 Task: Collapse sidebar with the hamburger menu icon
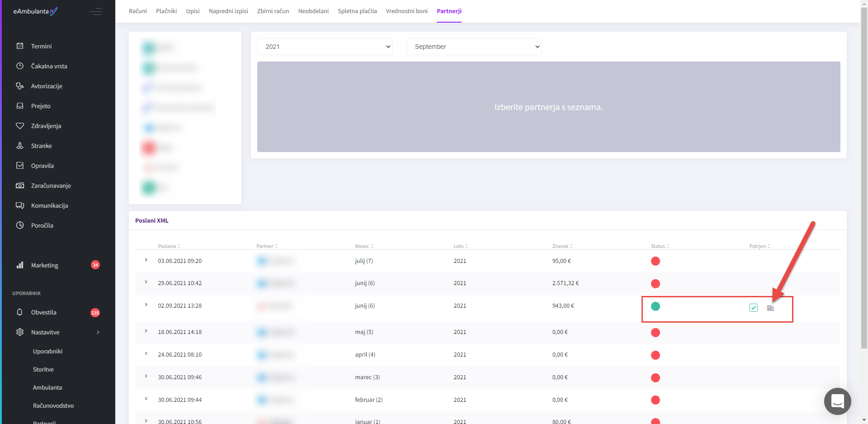[x=96, y=11]
